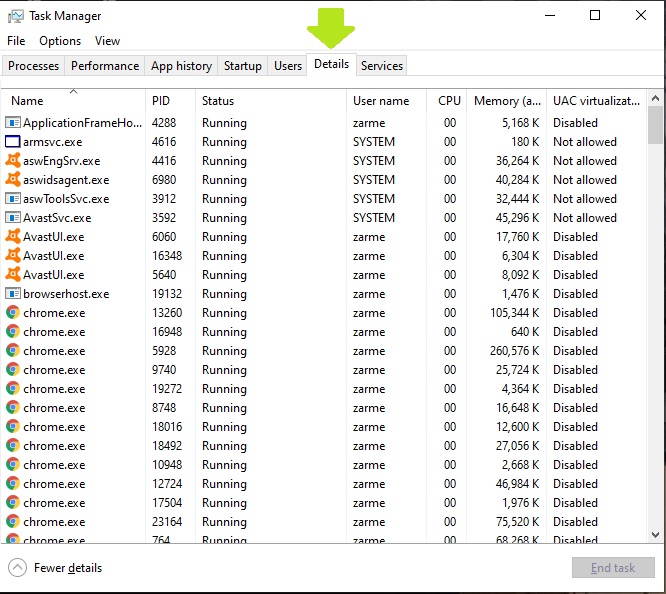This screenshot has height=594, width=666.
Task: Open the Options menu
Action: (x=60, y=41)
